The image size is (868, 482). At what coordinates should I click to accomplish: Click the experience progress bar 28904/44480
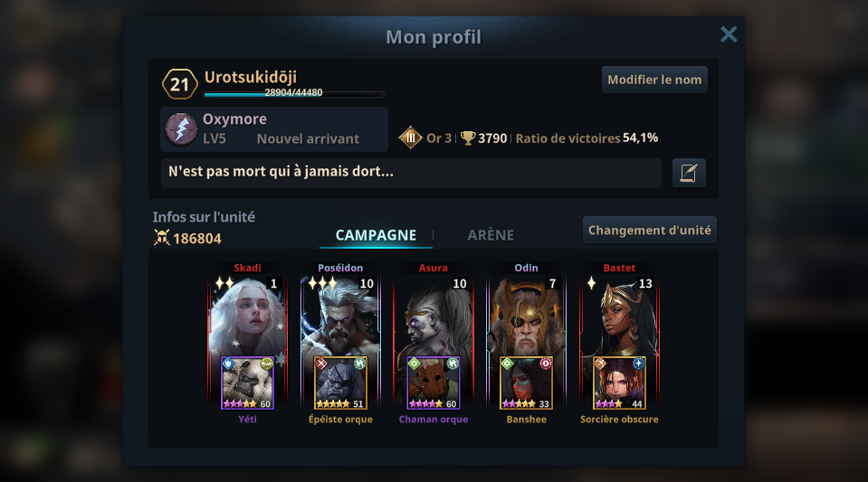point(294,93)
